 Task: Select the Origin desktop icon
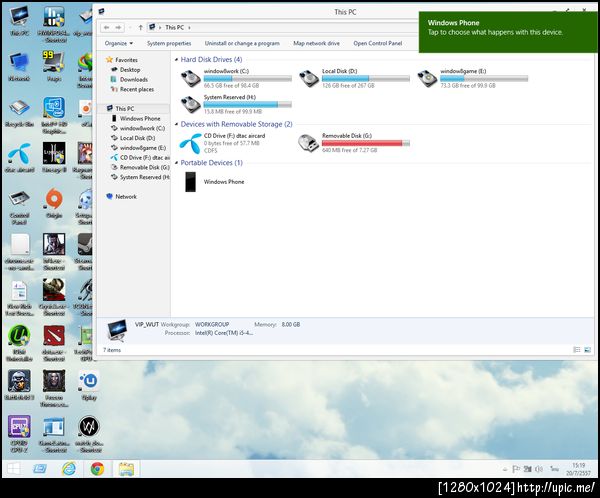pyautogui.click(x=54, y=203)
